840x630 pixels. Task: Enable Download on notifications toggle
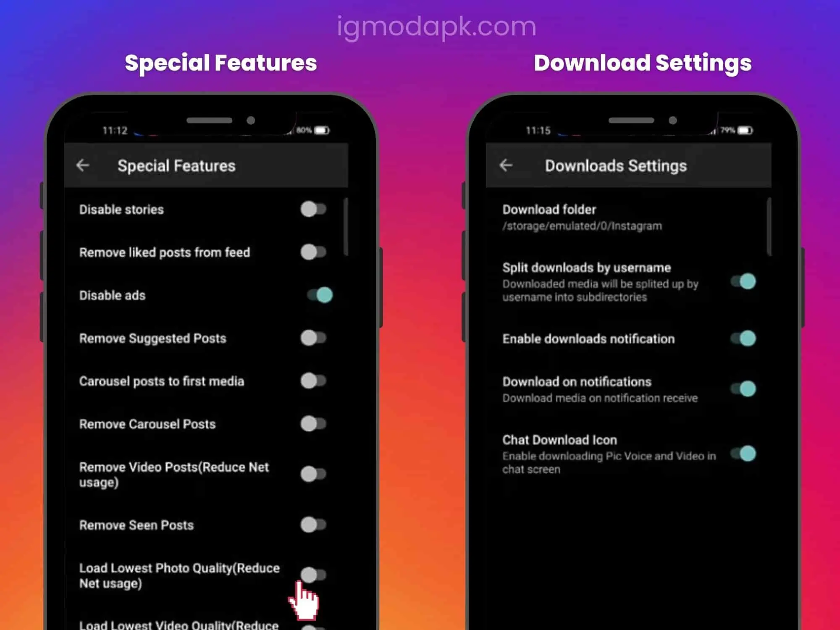click(x=742, y=388)
